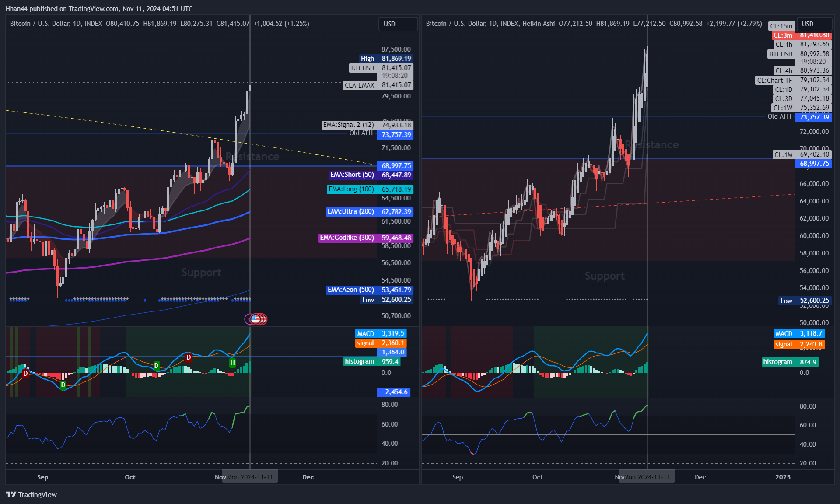Click the right chart's orange signal label
The image size is (840, 504).
pyautogui.click(x=784, y=344)
